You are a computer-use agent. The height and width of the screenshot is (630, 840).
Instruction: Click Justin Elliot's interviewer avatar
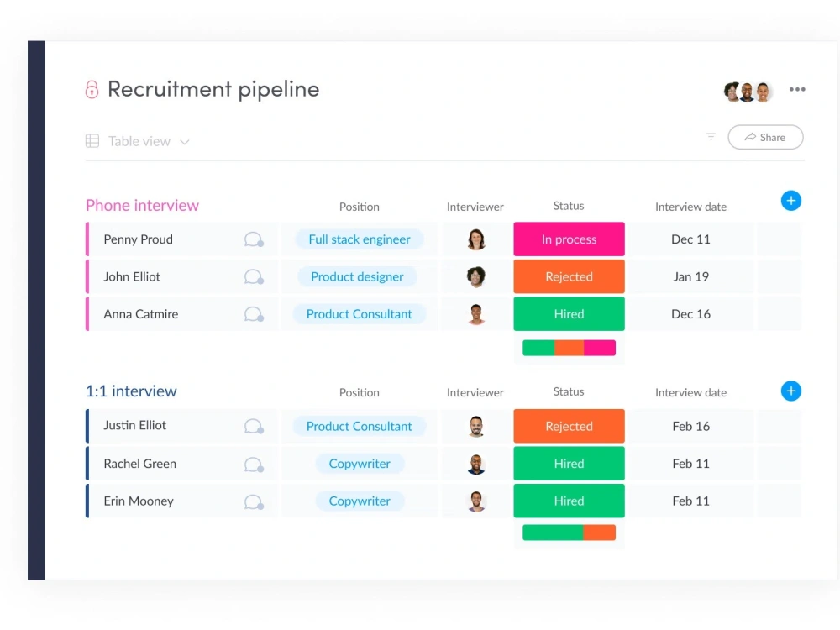point(475,427)
